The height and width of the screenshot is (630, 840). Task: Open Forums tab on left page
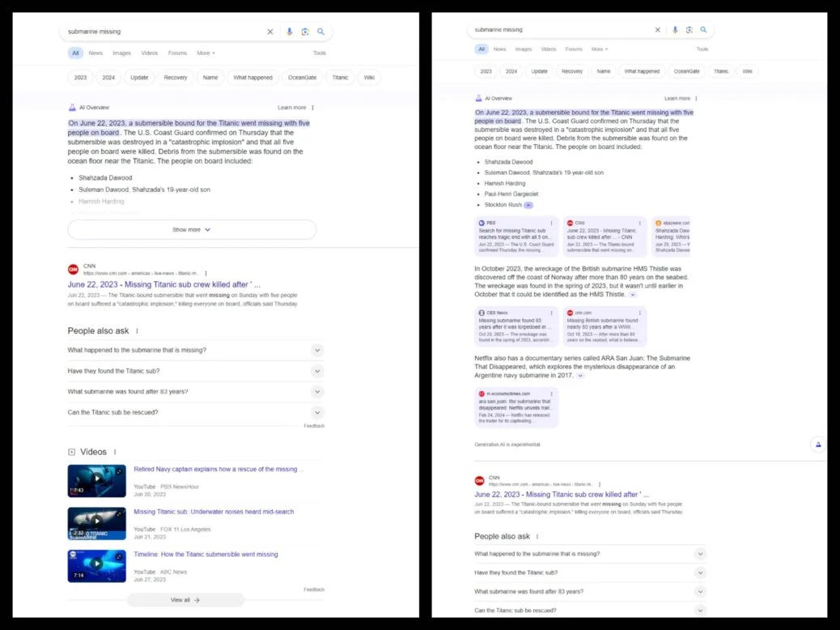[177, 53]
